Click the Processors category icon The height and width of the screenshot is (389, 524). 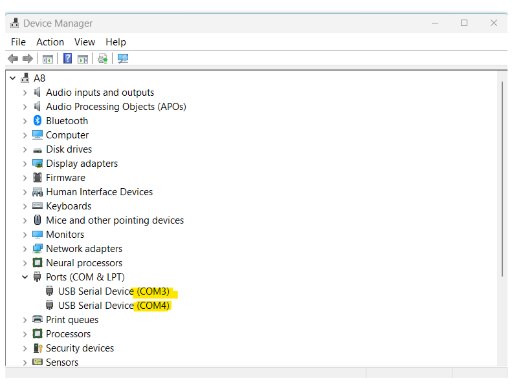click(37, 334)
